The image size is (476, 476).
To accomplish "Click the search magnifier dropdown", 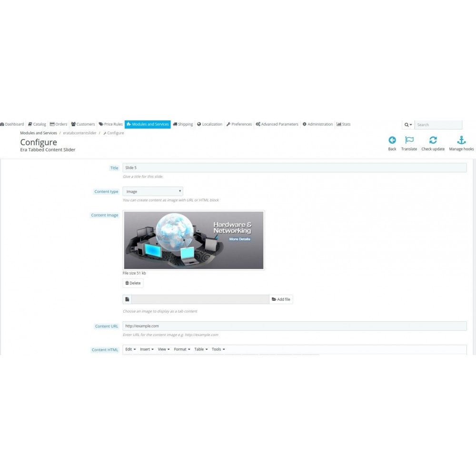I will pyautogui.click(x=408, y=125).
